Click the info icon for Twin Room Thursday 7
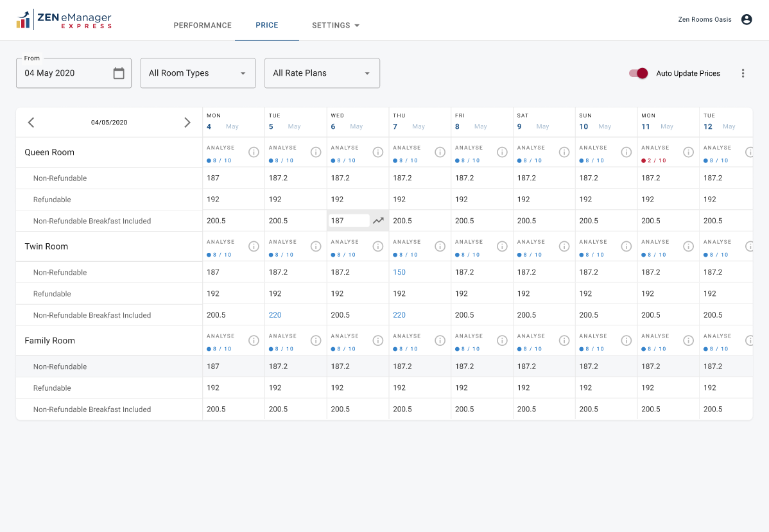The width and height of the screenshot is (769, 532). 440,246
